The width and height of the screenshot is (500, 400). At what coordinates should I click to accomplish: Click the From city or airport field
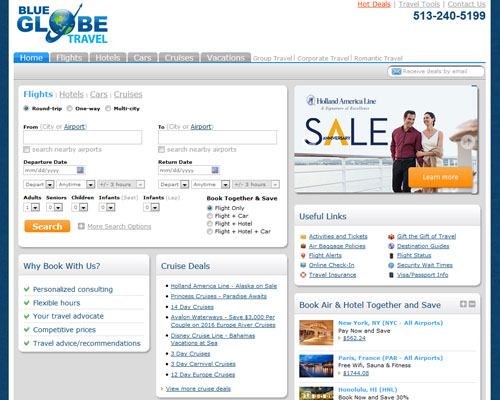point(83,137)
